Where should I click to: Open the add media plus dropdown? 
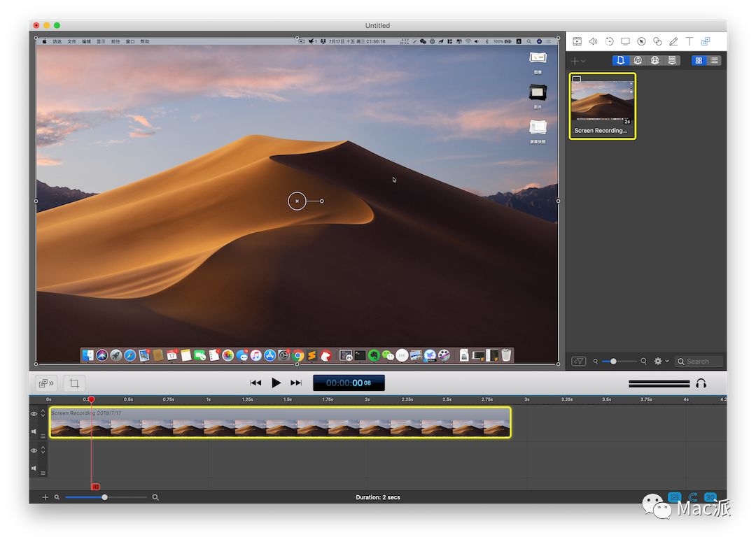578,61
